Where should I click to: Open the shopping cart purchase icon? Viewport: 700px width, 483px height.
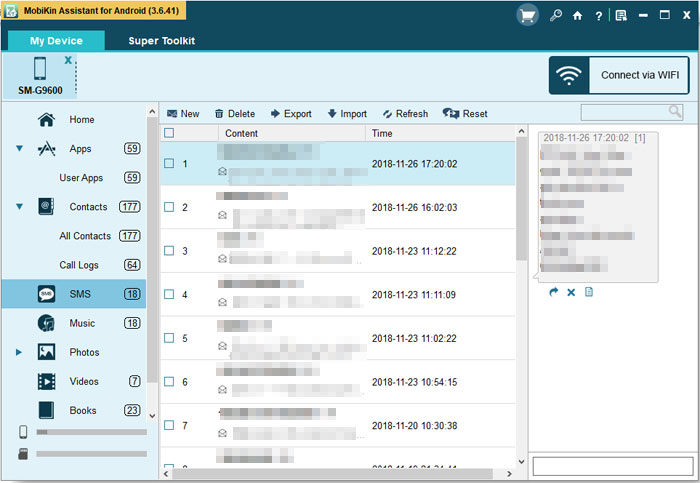click(x=528, y=16)
